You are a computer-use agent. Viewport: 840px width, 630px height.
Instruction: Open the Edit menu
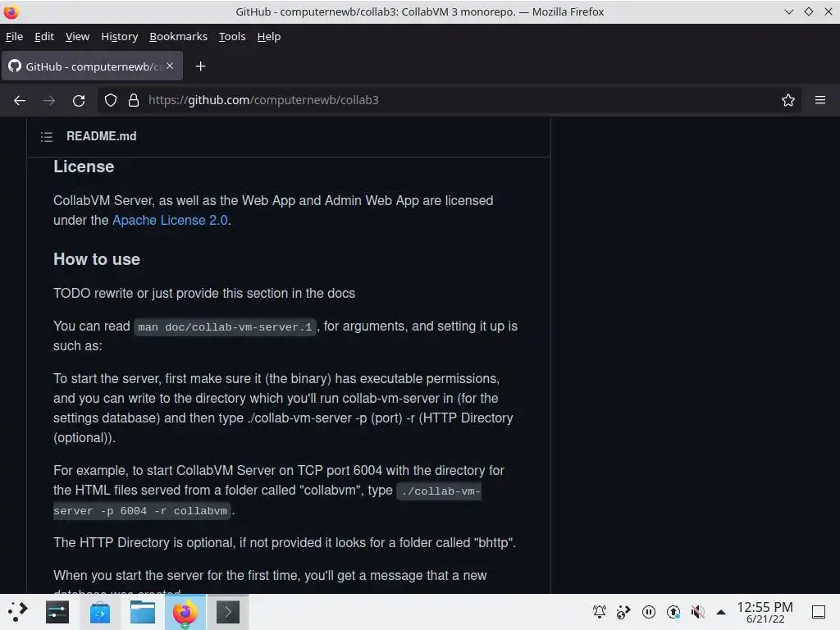coord(44,36)
